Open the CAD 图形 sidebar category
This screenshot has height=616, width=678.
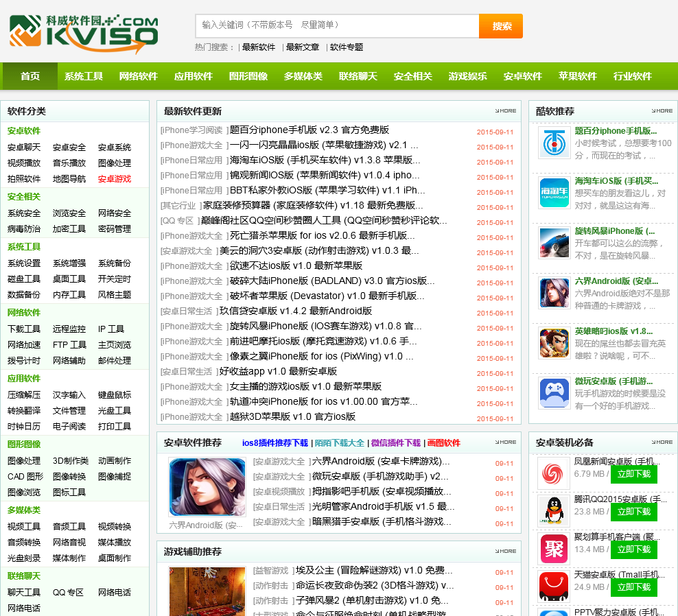tap(25, 477)
